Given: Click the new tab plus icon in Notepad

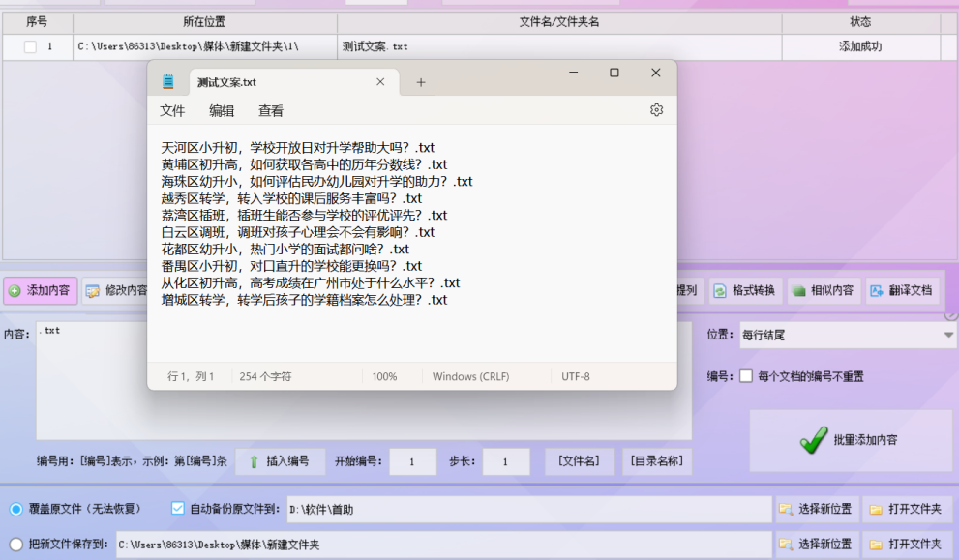Looking at the screenshot, I should pyautogui.click(x=421, y=82).
